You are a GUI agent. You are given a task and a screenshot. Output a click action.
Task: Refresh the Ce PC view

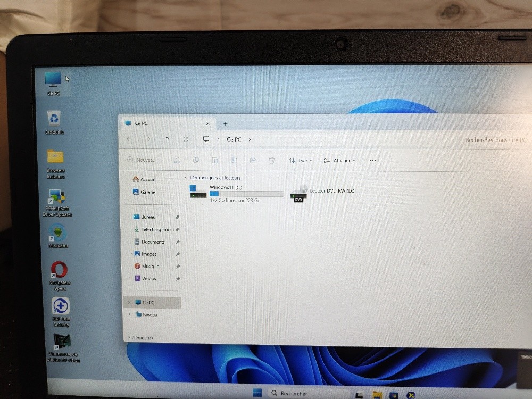click(186, 139)
